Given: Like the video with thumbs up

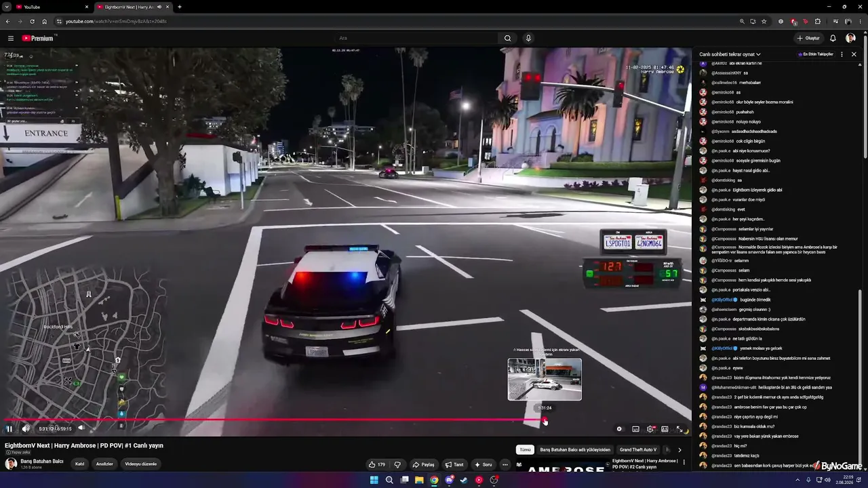Looking at the screenshot, I should 377,464.
